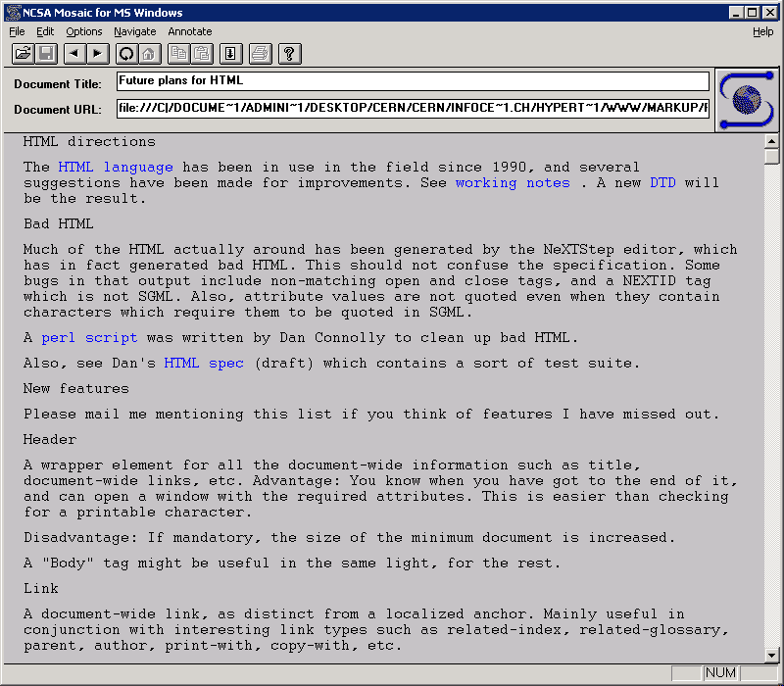
Task: Click the 'Bad HTML' heading text
Action: pyautogui.click(x=59, y=224)
